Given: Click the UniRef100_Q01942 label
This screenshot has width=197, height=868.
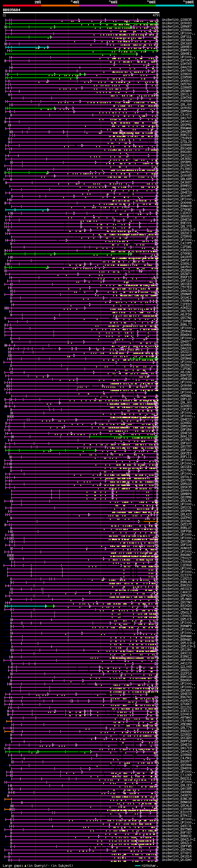Looking at the screenshot, I should [x=177, y=521].
